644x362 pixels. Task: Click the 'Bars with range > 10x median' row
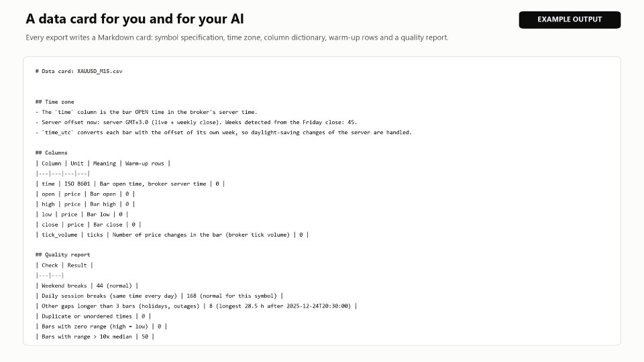point(95,337)
